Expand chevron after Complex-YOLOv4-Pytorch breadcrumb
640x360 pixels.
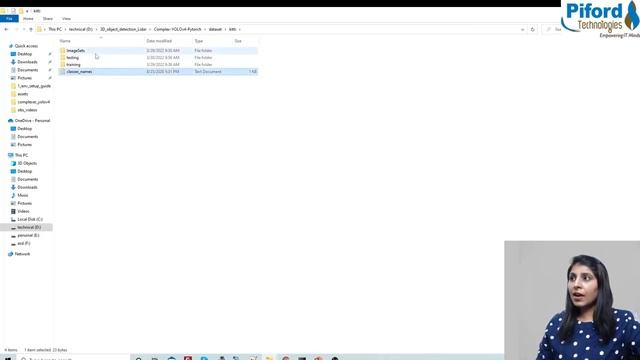[205, 29]
